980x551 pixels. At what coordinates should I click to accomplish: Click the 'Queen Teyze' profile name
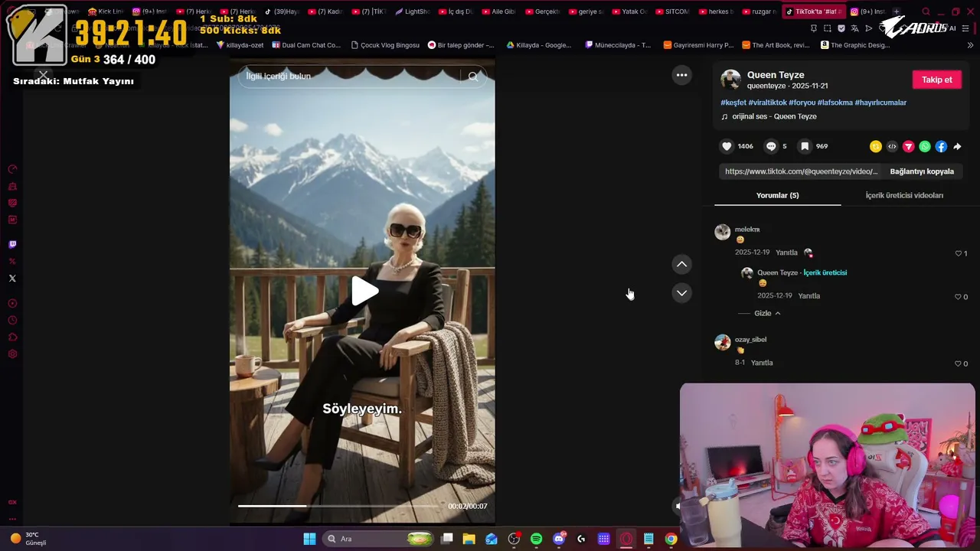pyautogui.click(x=776, y=75)
